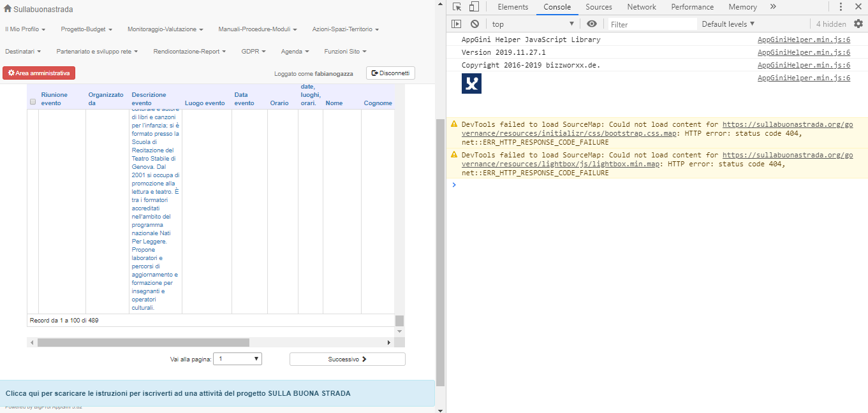Click the Record da 1 a 100 di 489 text
The height and width of the screenshot is (413, 868).
(64, 320)
